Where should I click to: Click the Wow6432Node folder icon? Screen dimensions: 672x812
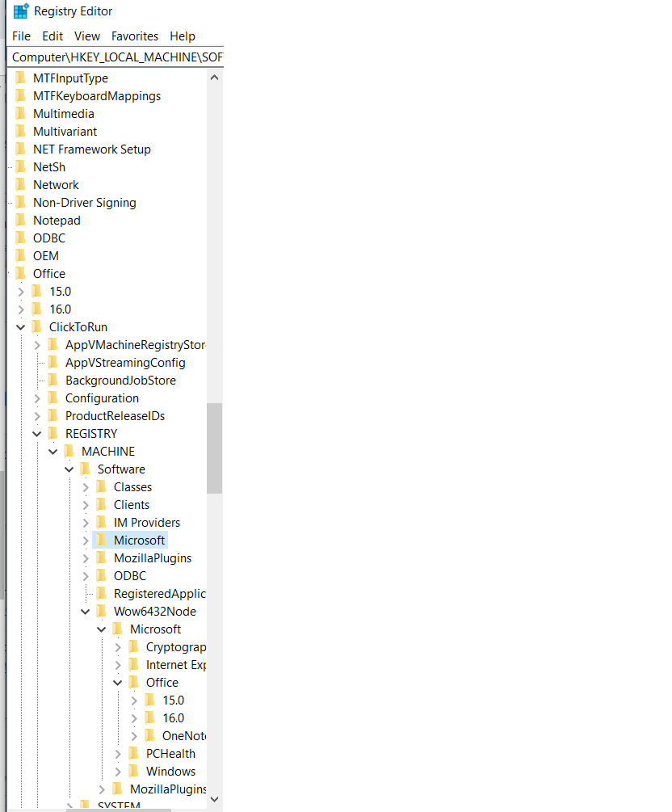point(102,611)
